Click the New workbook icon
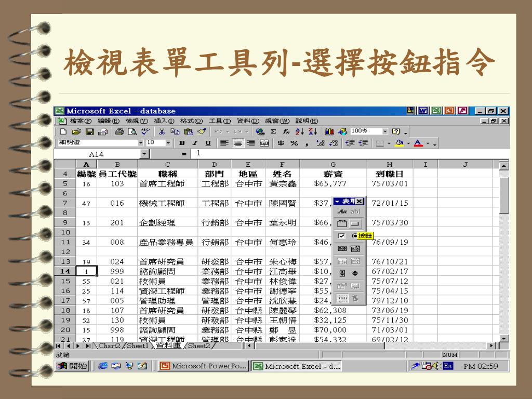Image resolution: width=532 pixels, height=399 pixels. click(x=63, y=131)
